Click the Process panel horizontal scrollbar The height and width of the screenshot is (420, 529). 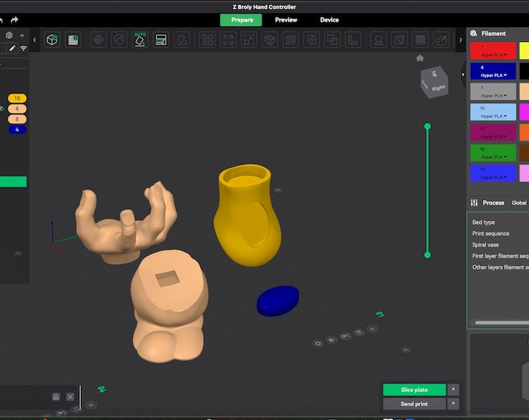(502, 323)
